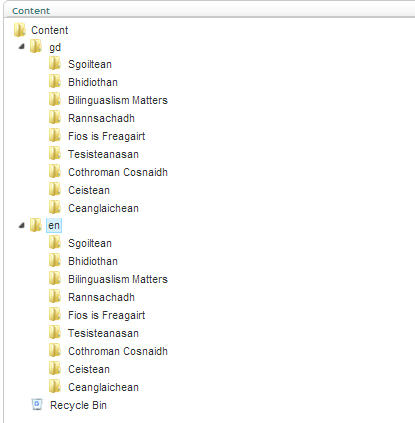
Task: Click the root Content folder icon
Action: 20,30
